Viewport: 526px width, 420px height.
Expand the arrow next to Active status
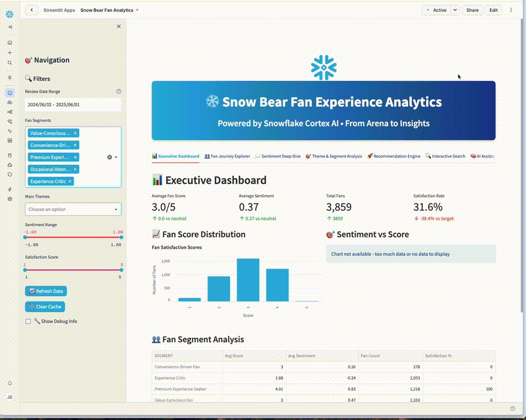(x=454, y=10)
